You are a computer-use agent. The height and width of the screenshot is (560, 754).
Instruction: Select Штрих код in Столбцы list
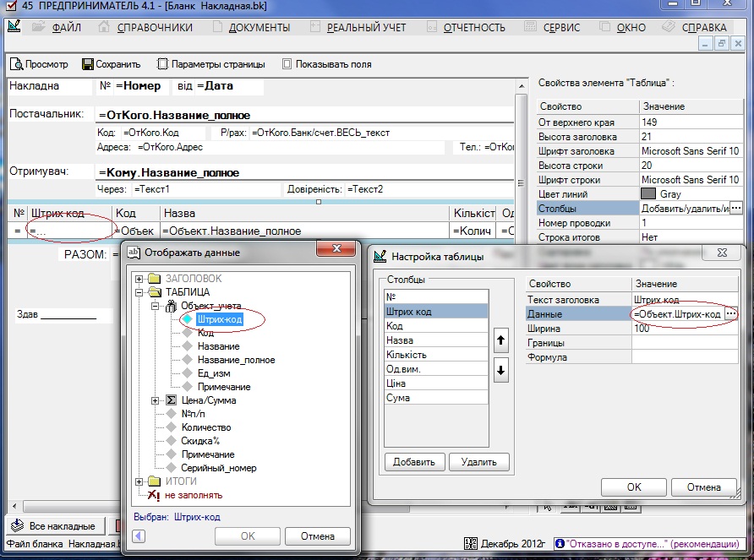[435, 312]
